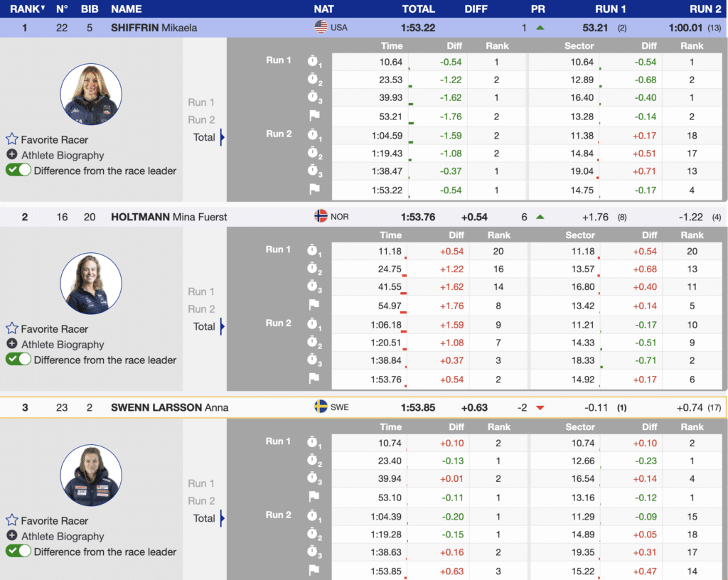Click the Norway flag icon
Viewport: 728px width, 580px height.
(321, 216)
